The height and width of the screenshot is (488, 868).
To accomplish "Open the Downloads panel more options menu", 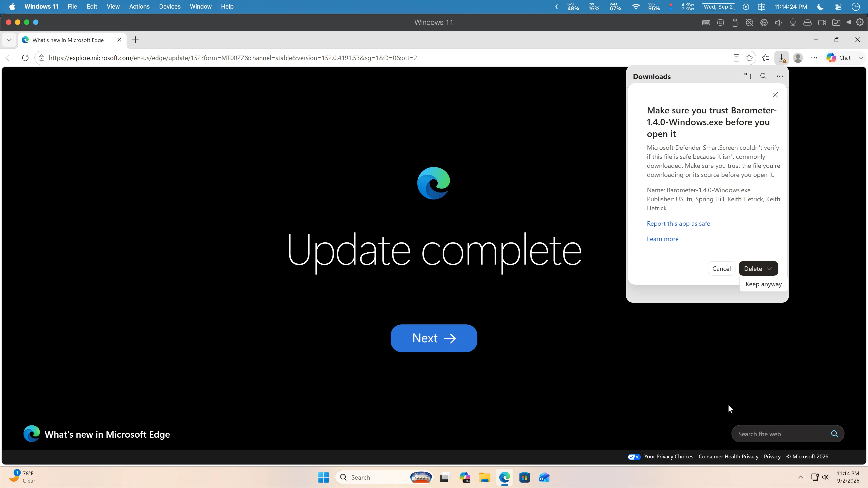I will tap(780, 76).
